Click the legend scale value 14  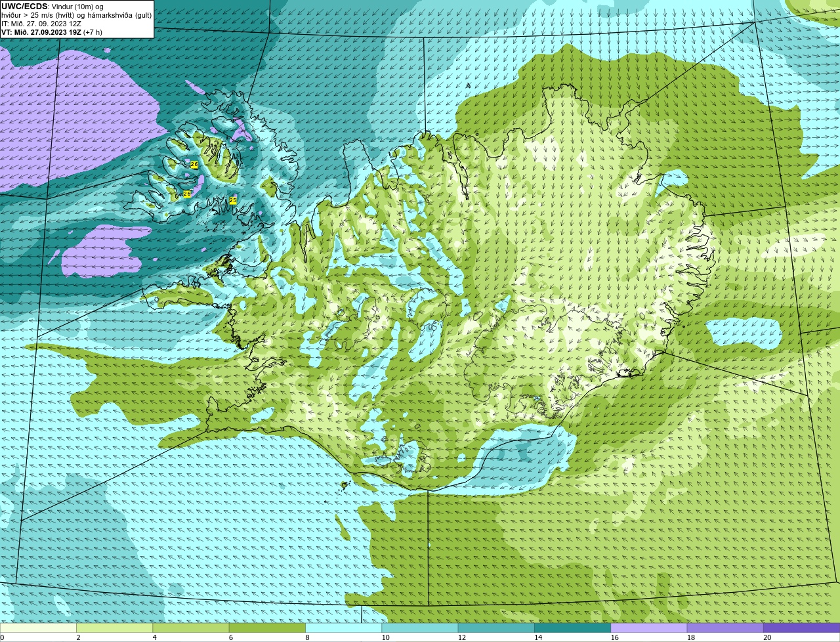[538, 637]
